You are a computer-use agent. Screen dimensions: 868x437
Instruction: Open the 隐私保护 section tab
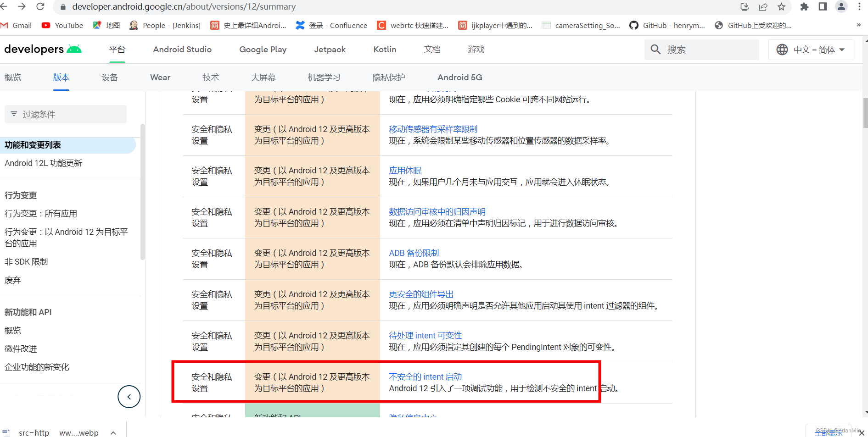point(389,77)
